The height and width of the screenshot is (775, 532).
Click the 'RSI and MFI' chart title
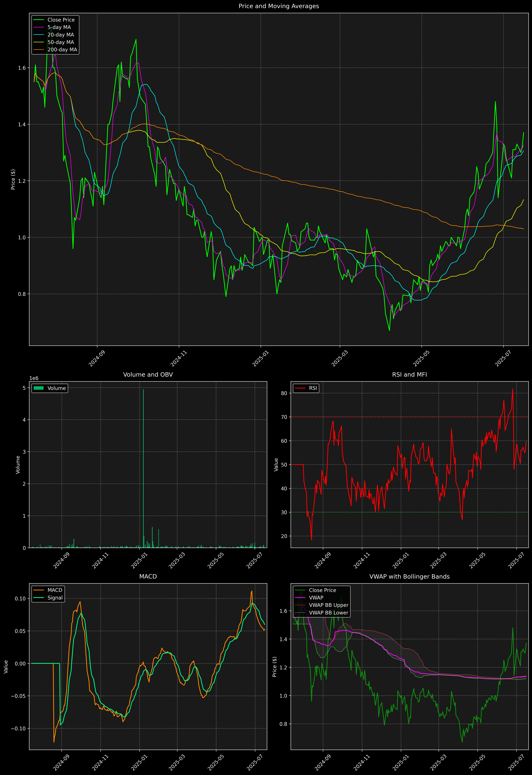[409, 374]
